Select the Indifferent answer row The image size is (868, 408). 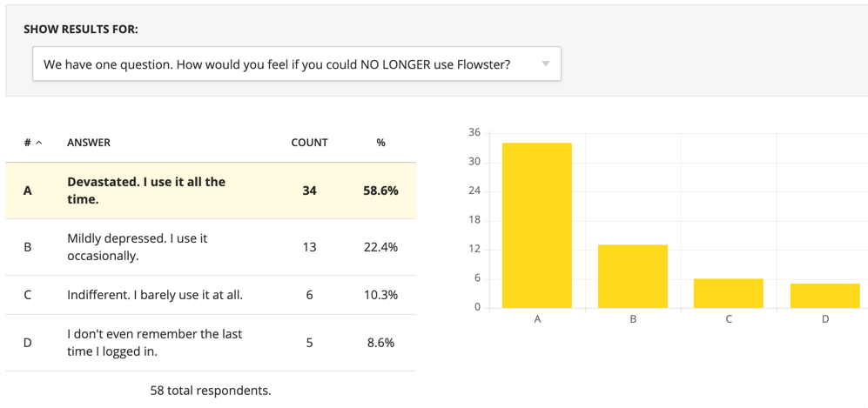pos(211,295)
